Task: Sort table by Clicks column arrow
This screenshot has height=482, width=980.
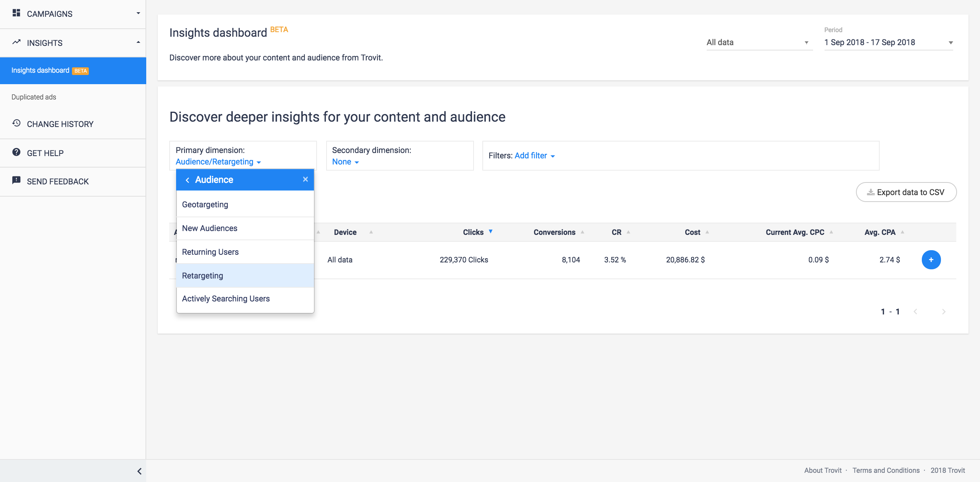Action: click(490, 232)
